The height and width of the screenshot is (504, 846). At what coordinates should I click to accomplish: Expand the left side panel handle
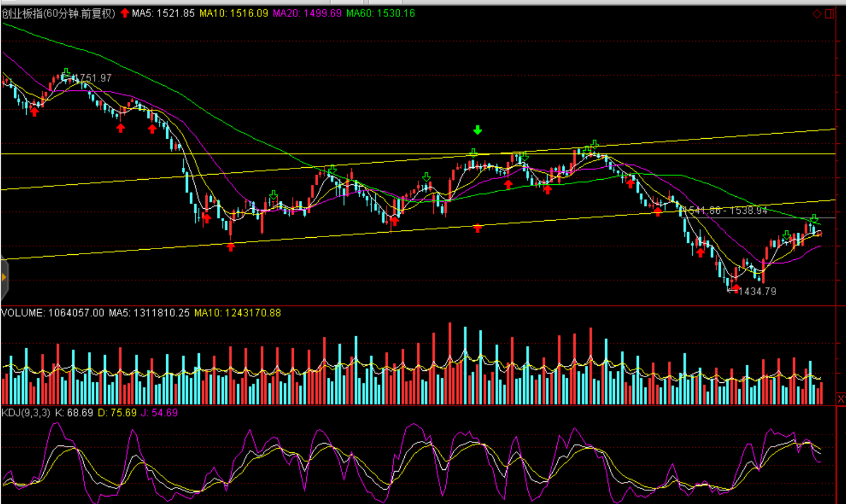(x=4, y=278)
